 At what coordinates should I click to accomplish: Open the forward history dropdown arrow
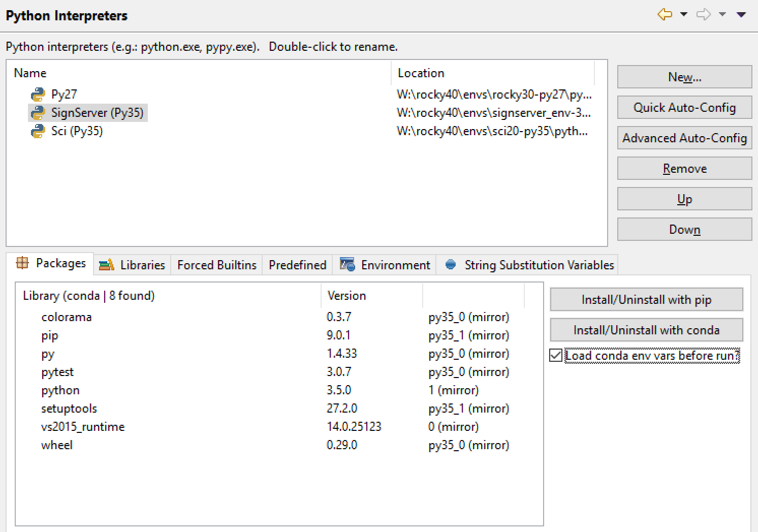point(722,14)
